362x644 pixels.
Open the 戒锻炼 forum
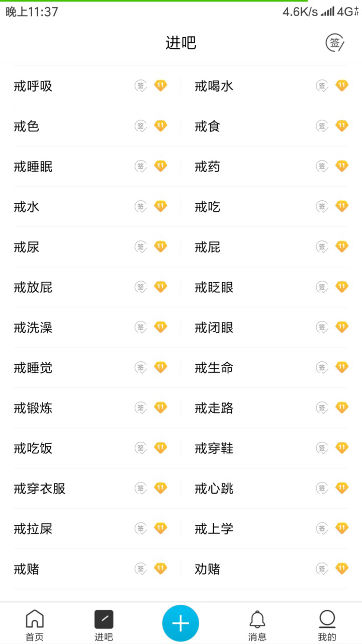(33, 408)
